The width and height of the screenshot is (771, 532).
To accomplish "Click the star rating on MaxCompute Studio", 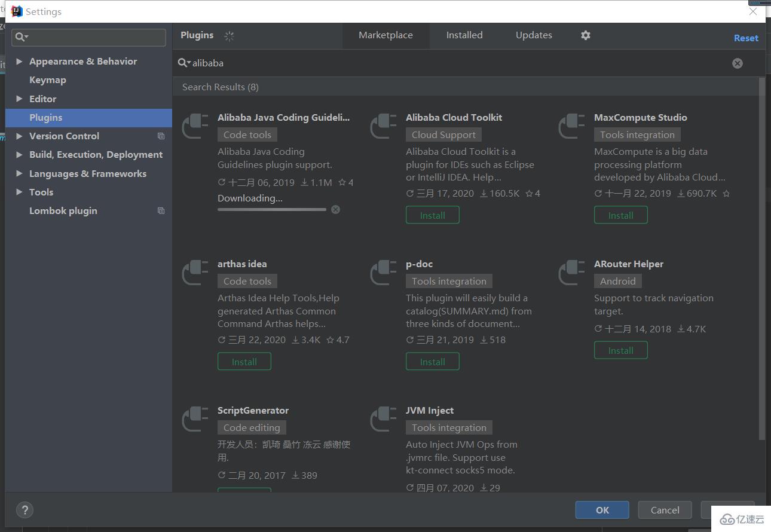I will coord(726,194).
